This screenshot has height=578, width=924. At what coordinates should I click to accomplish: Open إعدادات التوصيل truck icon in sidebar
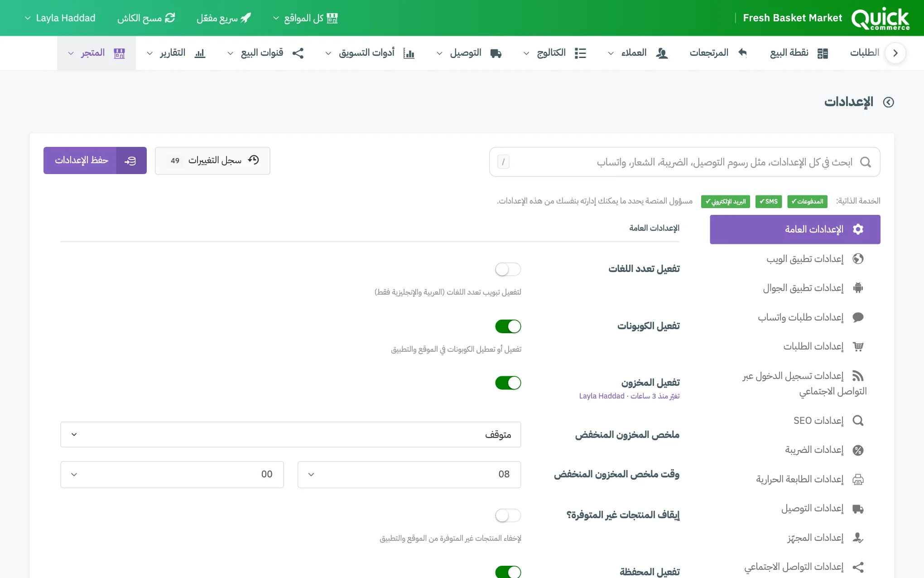(858, 509)
